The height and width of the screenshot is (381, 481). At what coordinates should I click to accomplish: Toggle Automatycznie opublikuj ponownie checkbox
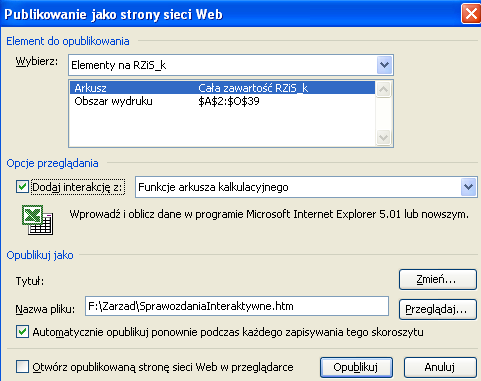click(22, 332)
